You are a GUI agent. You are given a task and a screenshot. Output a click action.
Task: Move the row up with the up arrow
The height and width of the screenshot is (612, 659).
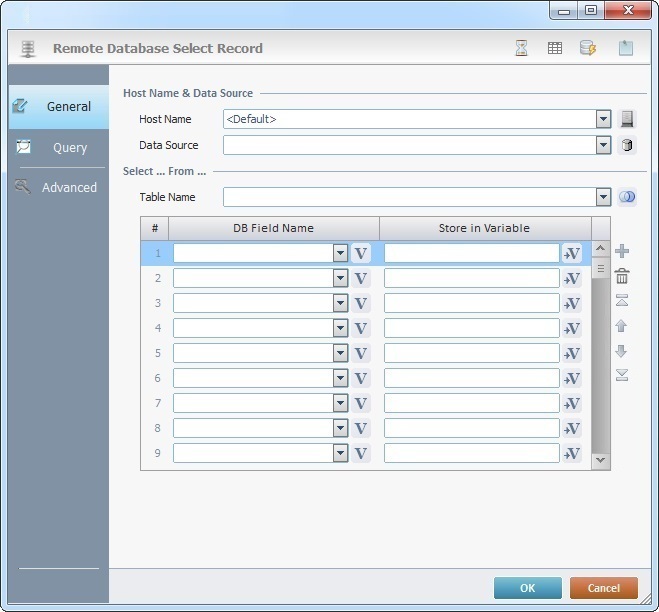622,326
